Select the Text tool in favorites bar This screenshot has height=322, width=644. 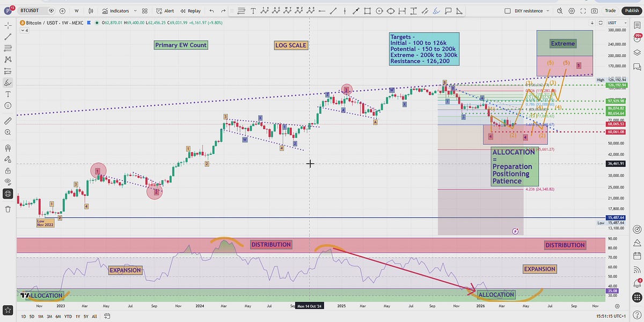click(x=253, y=10)
